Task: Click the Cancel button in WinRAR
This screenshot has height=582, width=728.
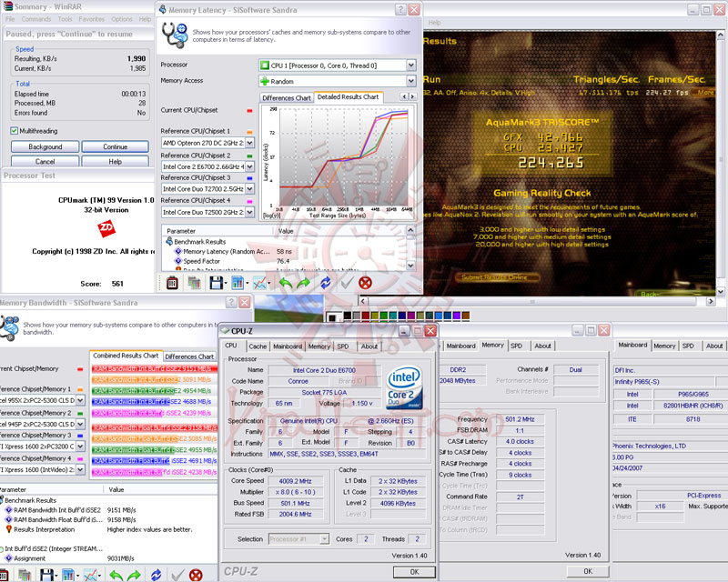Action: click(x=45, y=161)
